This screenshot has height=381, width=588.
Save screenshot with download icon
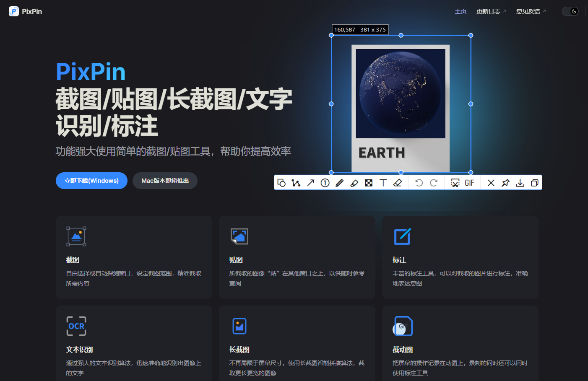point(520,183)
